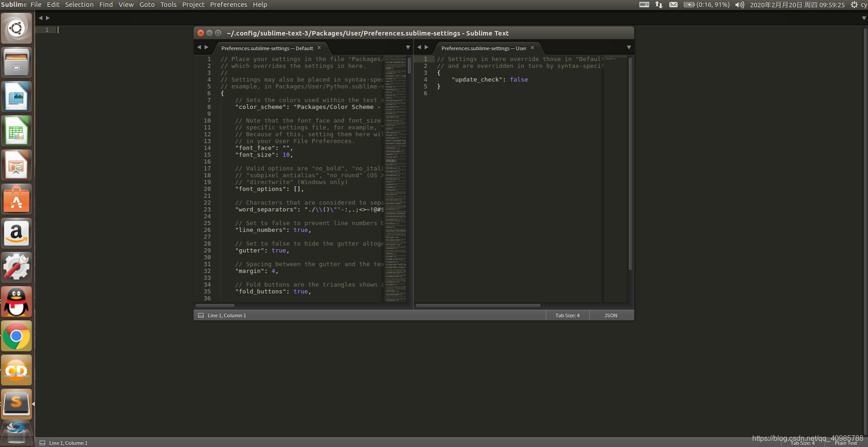Viewport: 868px width, 447px height.
Task: Launch QQ penguin app from dock
Action: (16, 302)
